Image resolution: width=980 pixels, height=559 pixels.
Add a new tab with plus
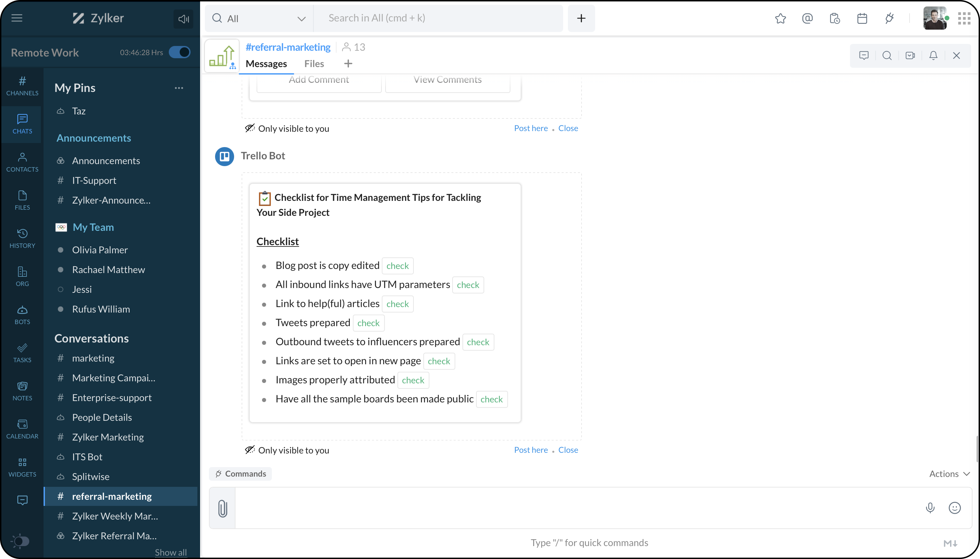[348, 64]
